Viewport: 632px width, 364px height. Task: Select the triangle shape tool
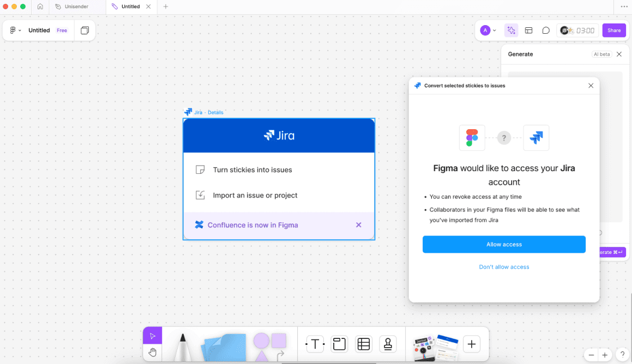pos(261,356)
